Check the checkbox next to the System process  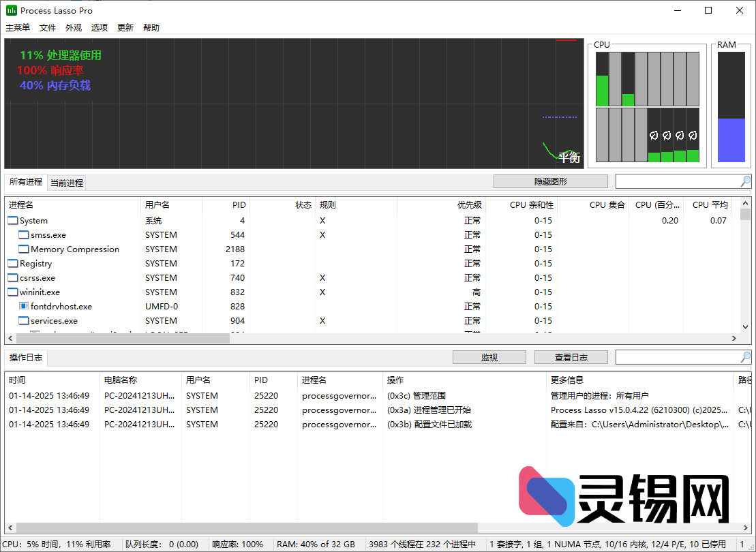(x=12, y=220)
